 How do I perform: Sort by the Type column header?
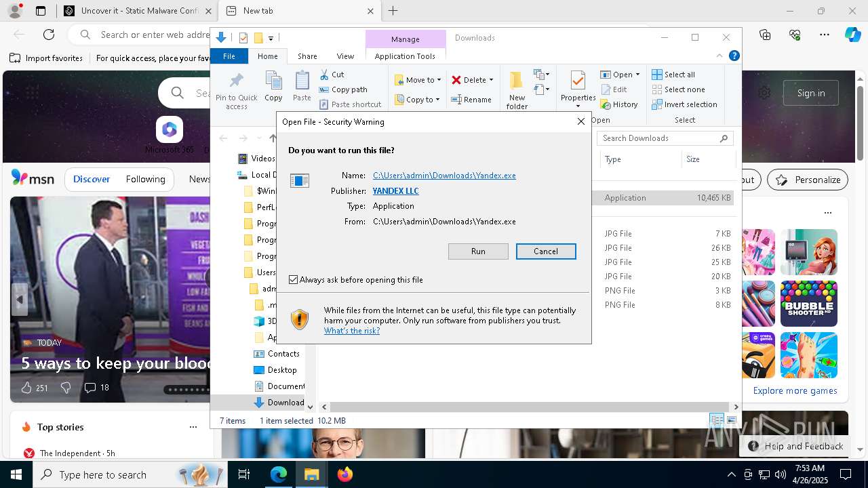tap(641, 159)
